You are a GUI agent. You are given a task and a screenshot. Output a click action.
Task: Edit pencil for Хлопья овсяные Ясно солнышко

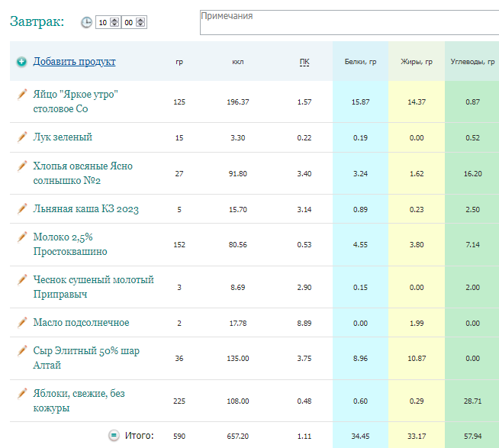tap(22, 166)
